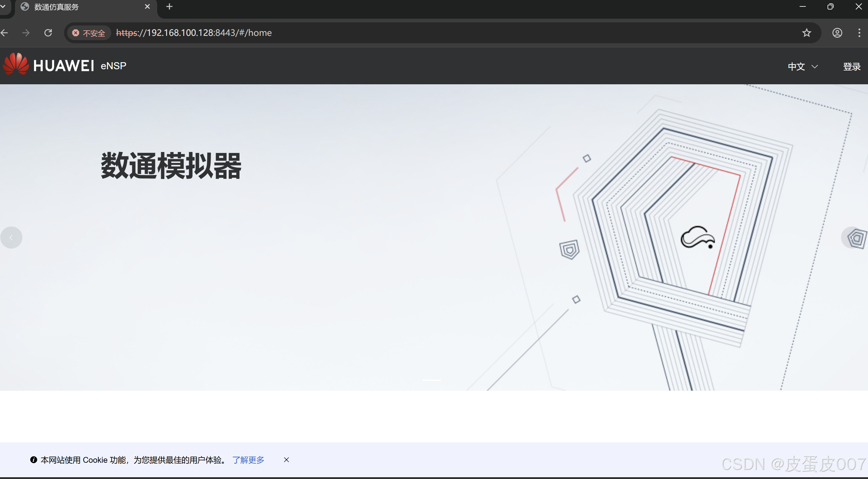Image resolution: width=868 pixels, height=479 pixels.
Task: Bookmark this page with star icon
Action: pos(806,33)
